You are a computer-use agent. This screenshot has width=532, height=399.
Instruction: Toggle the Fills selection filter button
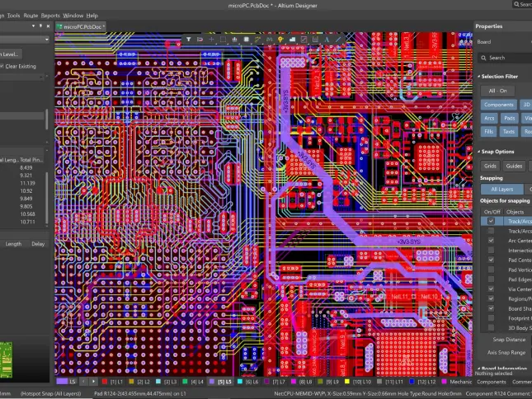[488, 132]
